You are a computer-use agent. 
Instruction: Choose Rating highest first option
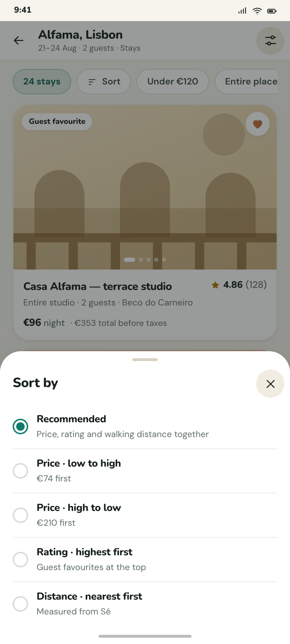pos(145,560)
